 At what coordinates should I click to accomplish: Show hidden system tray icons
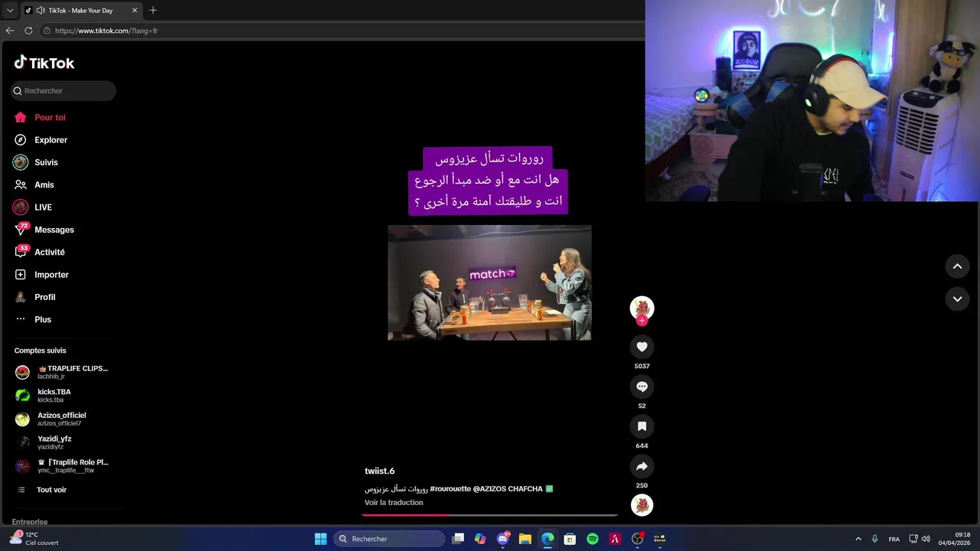(858, 539)
